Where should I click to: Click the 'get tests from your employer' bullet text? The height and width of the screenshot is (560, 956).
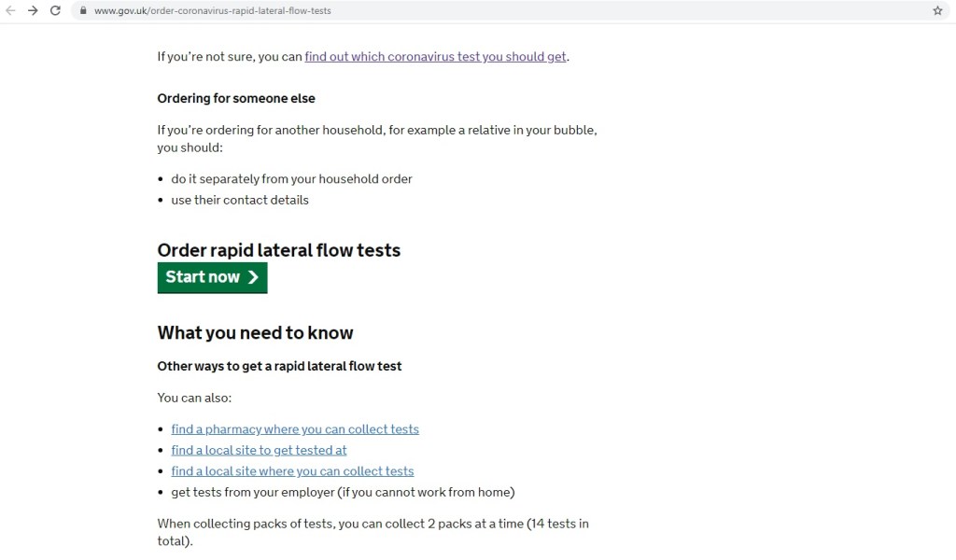(x=343, y=492)
